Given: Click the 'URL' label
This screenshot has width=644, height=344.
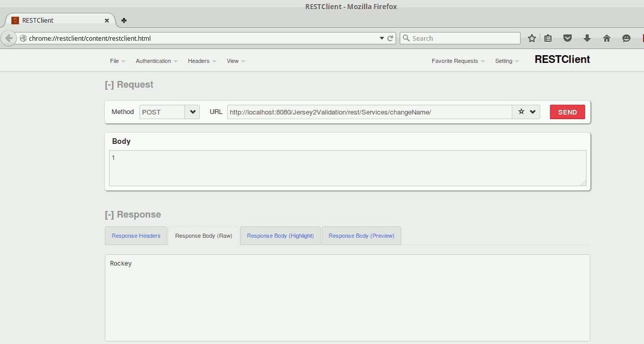Looking at the screenshot, I should 216,112.
